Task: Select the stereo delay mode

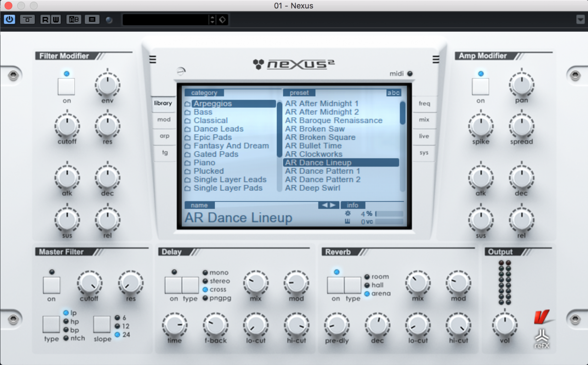Action: click(x=216, y=281)
